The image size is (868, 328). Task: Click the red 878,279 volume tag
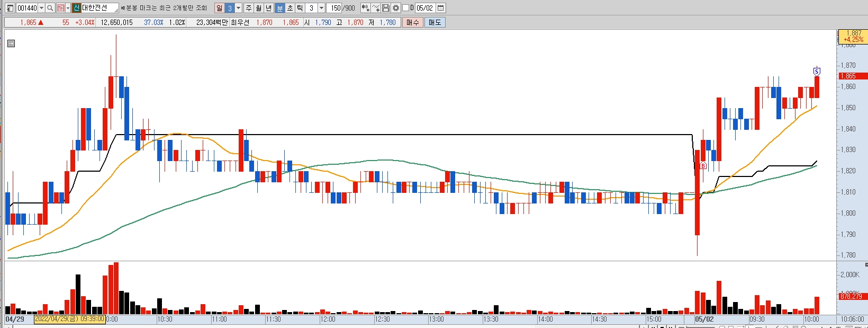pos(853,296)
